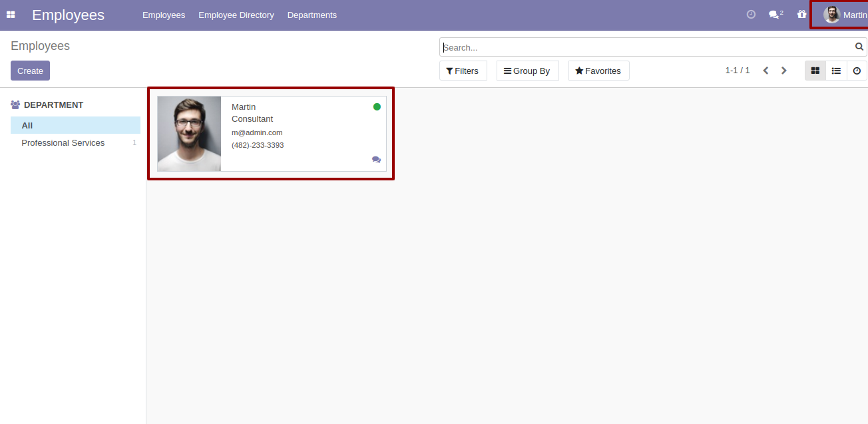This screenshot has height=424, width=868.
Task: Open the Departments menu
Action: pyautogui.click(x=312, y=15)
